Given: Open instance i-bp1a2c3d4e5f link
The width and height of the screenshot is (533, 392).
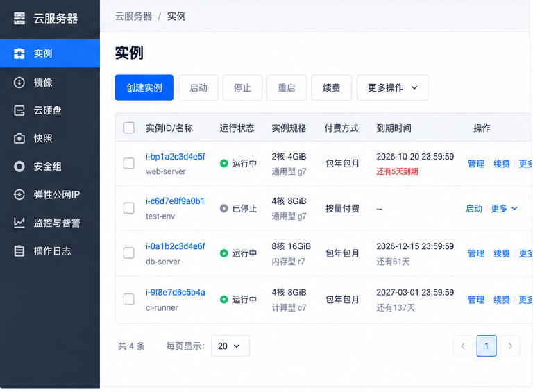Looking at the screenshot, I should coord(176,157).
